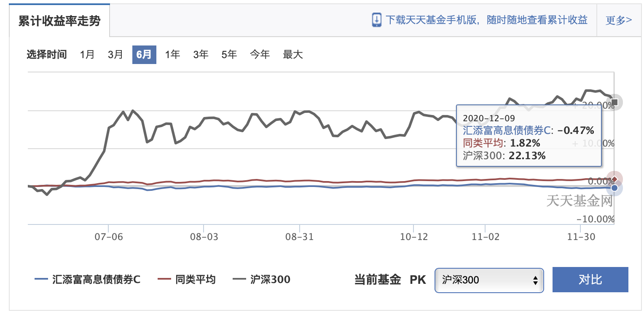Screen dimensions: 644x315
Task: Click the mobile phone download icon
Action: click(376, 20)
